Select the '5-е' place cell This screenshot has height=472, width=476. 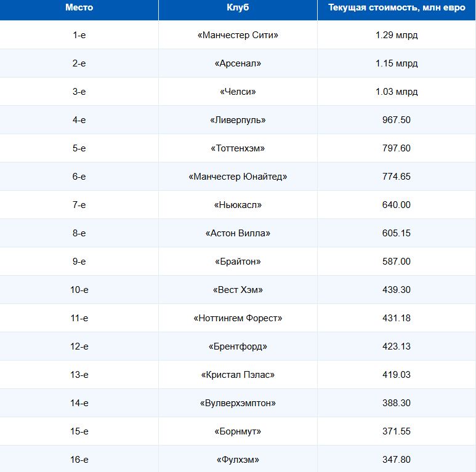[x=79, y=148]
